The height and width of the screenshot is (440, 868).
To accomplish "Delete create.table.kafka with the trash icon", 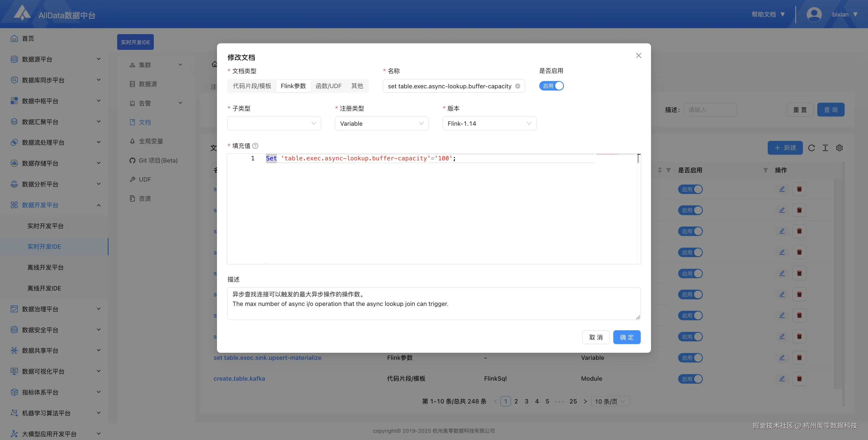I will [x=799, y=378].
